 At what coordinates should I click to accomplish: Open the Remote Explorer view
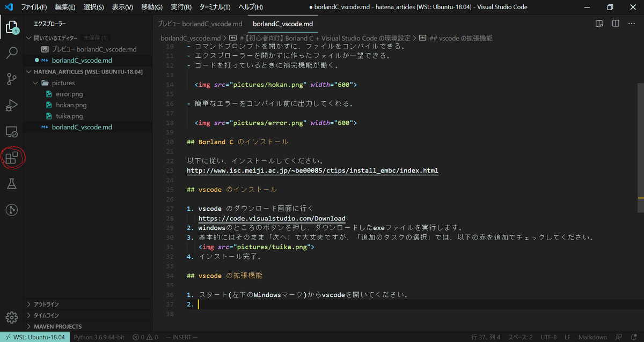12,131
